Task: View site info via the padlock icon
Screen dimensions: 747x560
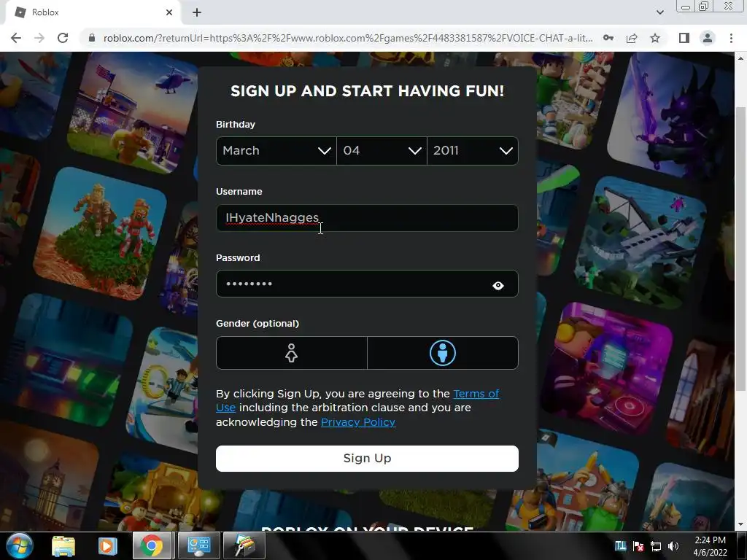Action: 92,38
